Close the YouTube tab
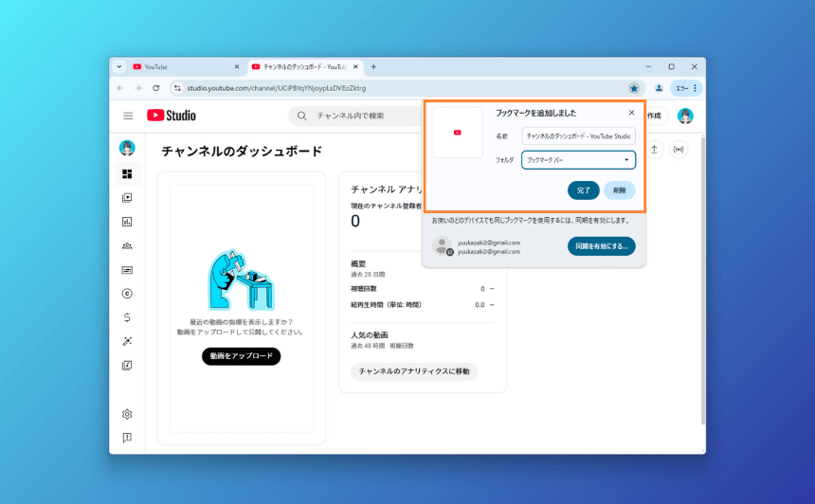 237,67
